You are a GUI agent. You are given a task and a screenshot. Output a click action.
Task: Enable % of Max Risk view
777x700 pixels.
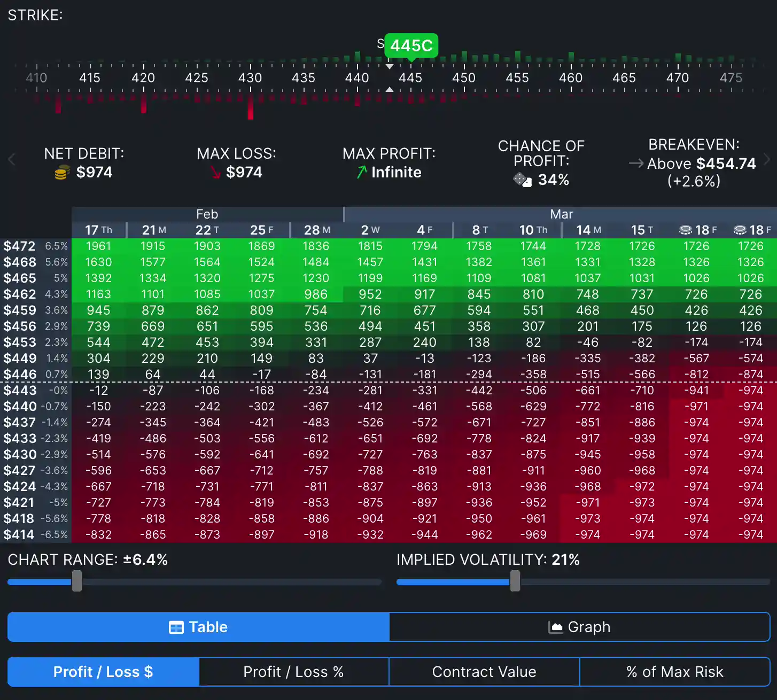(674, 672)
